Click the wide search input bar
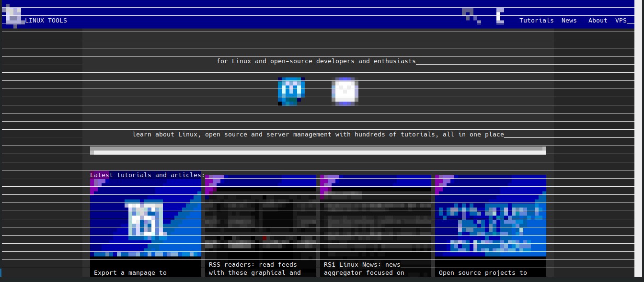The height and width of the screenshot is (282, 644). pos(318,151)
